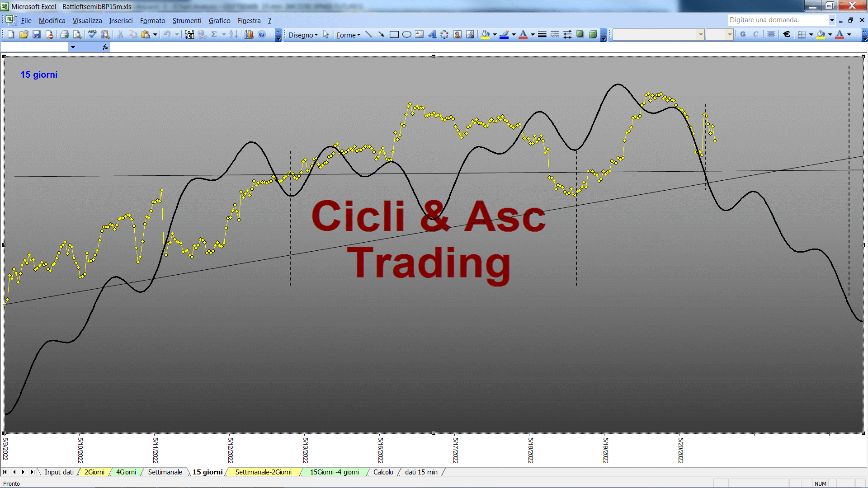Click the Open folder icon
The height and width of the screenshot is (488, 868).
pyautogui.click(x=24, y=34)
